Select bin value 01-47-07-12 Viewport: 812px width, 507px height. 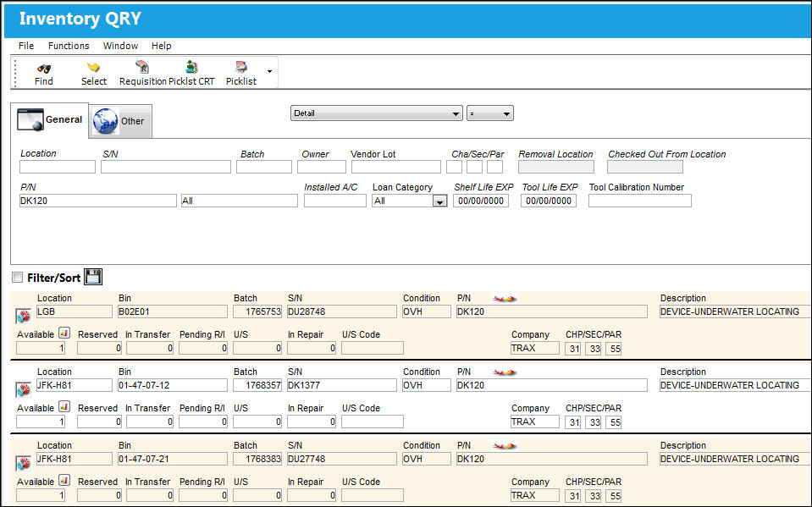point(173,385)
